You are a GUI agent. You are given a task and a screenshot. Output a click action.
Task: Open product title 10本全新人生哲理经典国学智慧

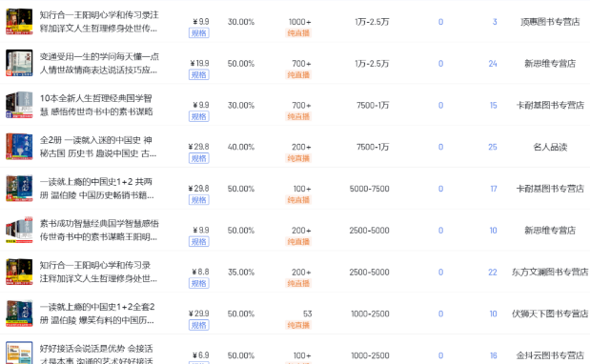click(x=96, y=105)
